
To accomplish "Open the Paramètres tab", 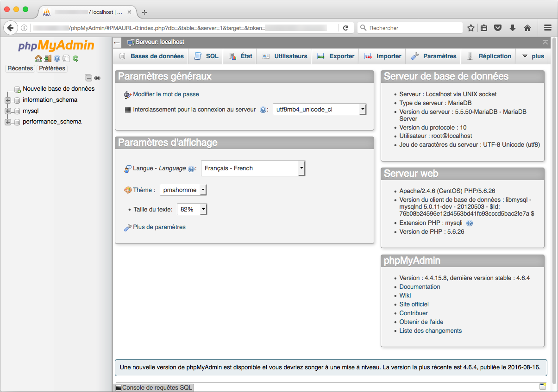I will 434,56.
